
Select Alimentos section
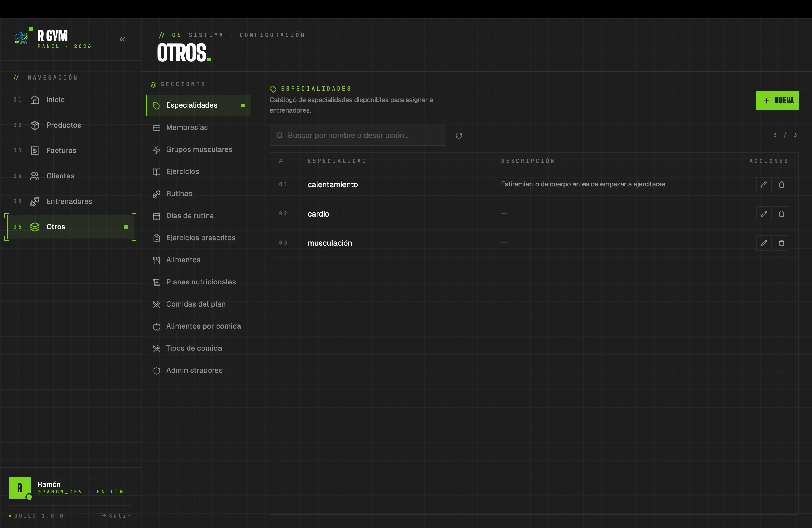[199, 260]
